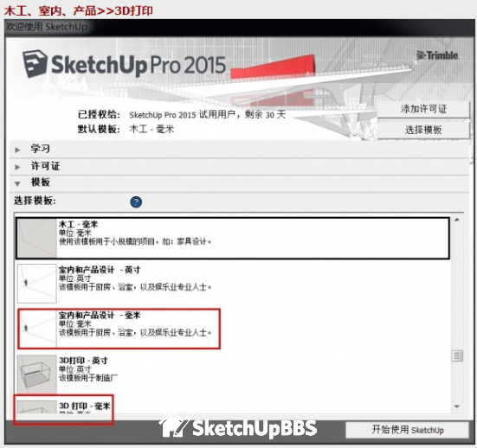Click the 添加许可证 button
The height and width of the screenshot is (448, 477).
pyautogui.click(x=423, y=109)
